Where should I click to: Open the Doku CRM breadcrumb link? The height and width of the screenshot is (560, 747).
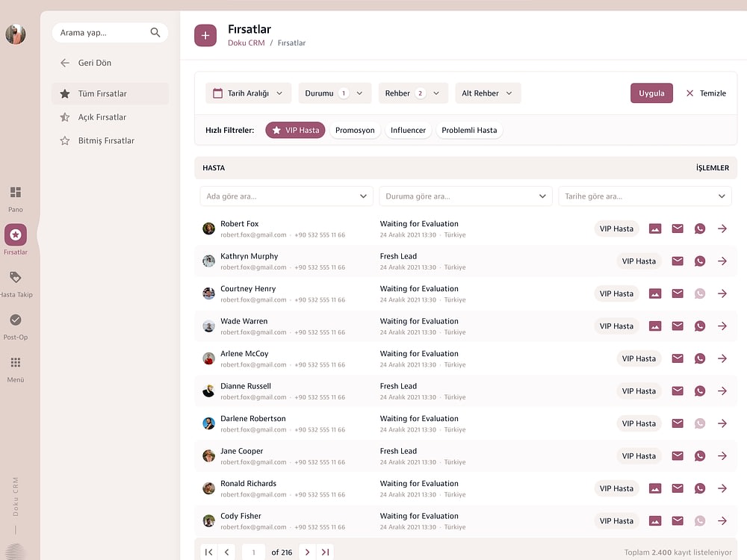246,43
